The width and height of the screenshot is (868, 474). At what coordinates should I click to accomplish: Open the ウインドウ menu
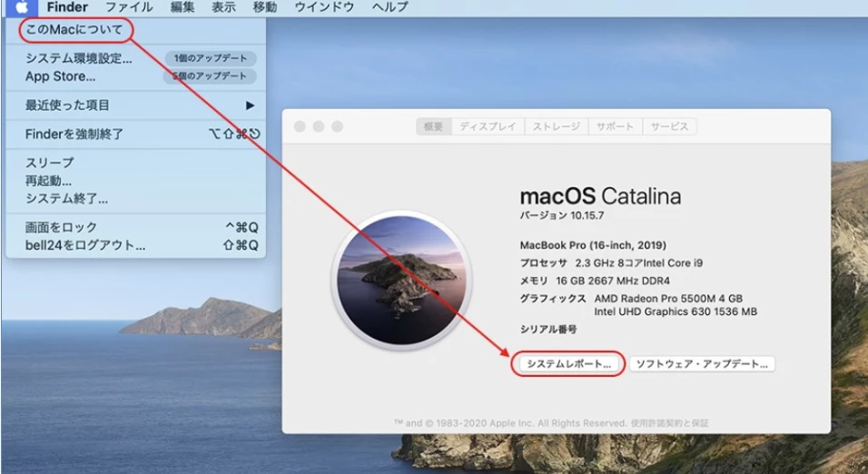pos(324,7)
